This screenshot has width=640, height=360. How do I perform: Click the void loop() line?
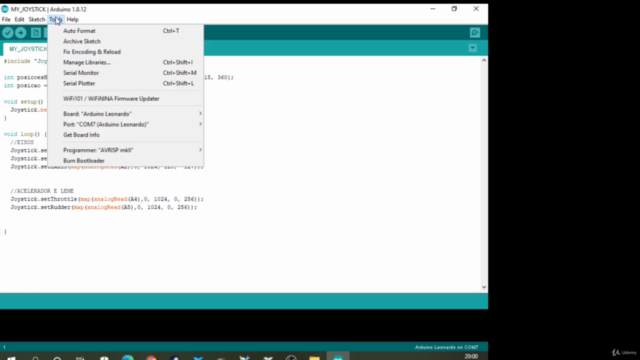click(x=25, y=134)
